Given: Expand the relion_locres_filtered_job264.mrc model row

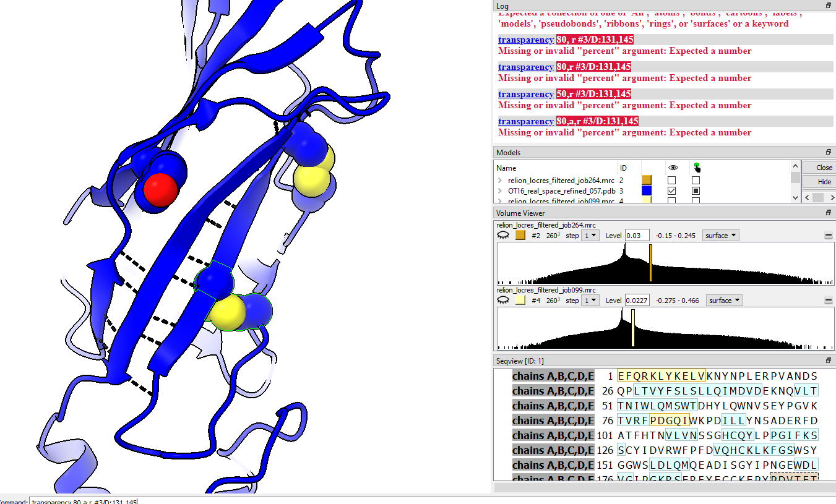Looking at the screenshot, I should 500,180.
